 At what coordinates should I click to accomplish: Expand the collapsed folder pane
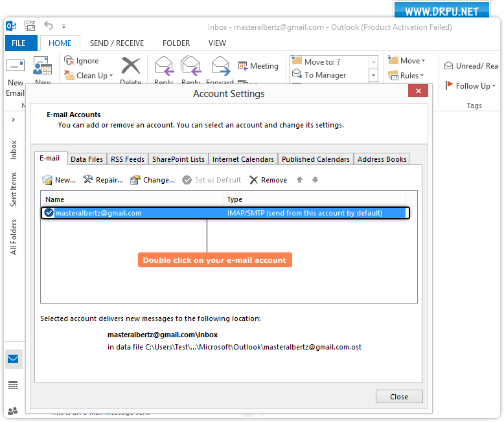pos(13,120)
